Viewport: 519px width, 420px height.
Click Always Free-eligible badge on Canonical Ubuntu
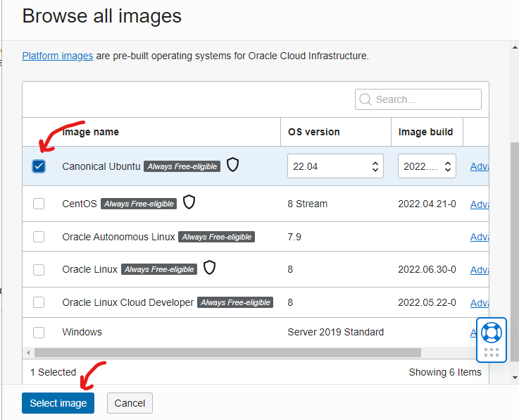[x=182, y=166]
